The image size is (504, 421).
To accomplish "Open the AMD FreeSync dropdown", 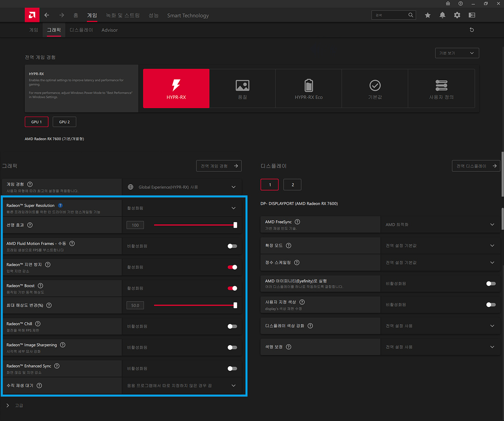I will point(492,225).
